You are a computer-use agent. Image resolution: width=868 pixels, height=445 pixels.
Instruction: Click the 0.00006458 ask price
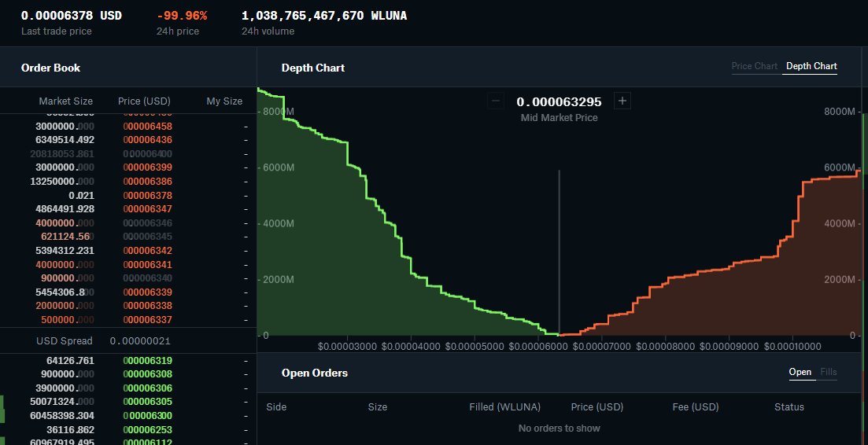pos(147,126)
